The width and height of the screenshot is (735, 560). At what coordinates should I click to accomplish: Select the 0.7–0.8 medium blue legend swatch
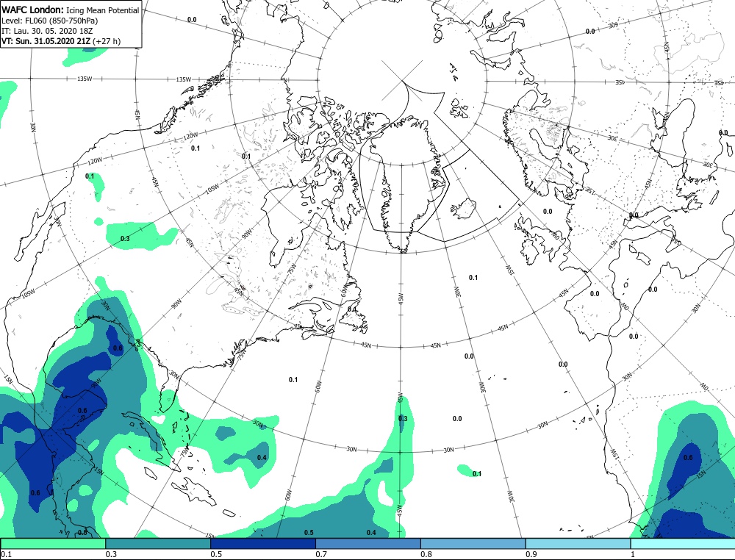[x=368, y=544]
